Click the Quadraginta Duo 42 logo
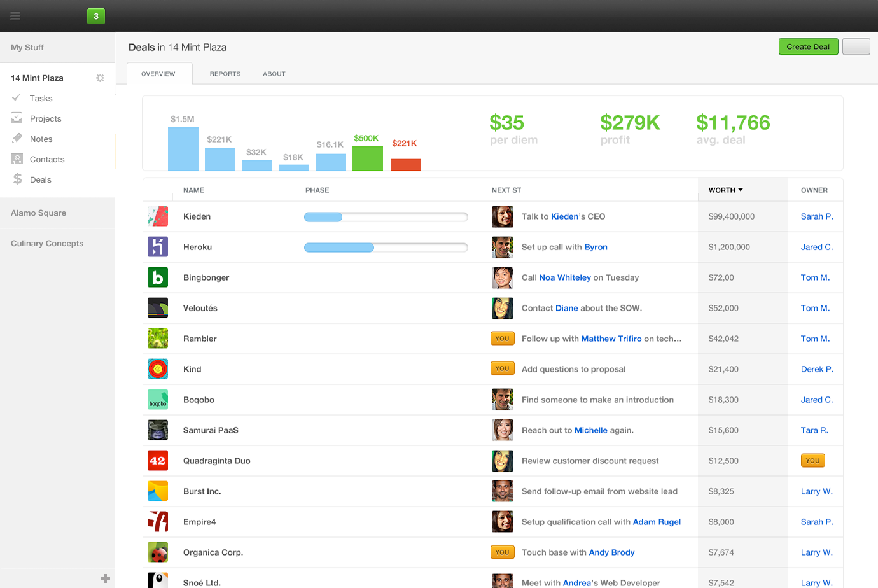 tap(158, 461)
